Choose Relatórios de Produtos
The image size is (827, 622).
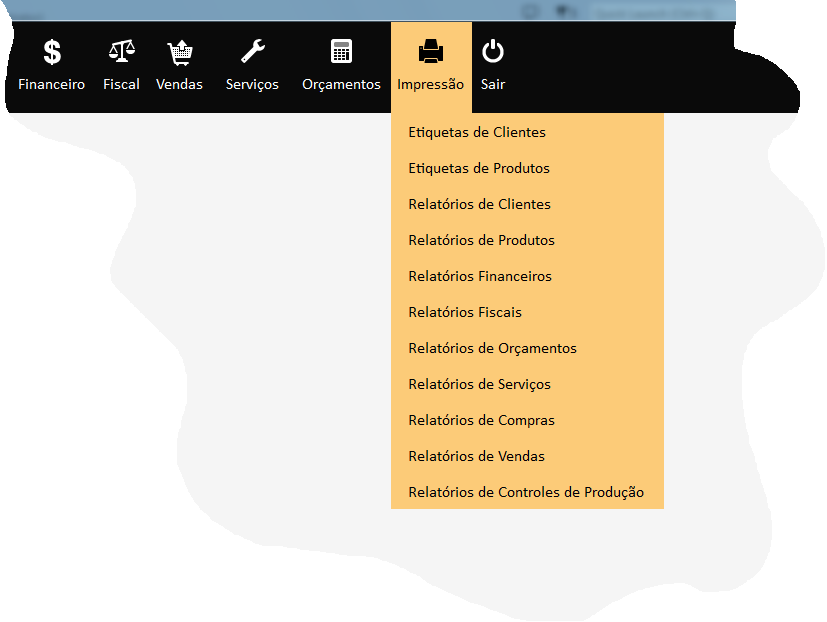tap(481, 240)
